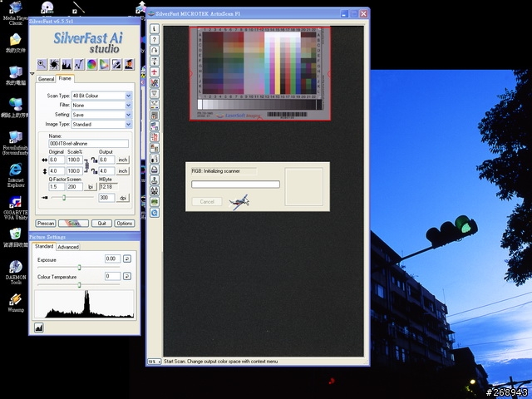Click the disclosure triangle left of the General tab

(x=32, y=74)
